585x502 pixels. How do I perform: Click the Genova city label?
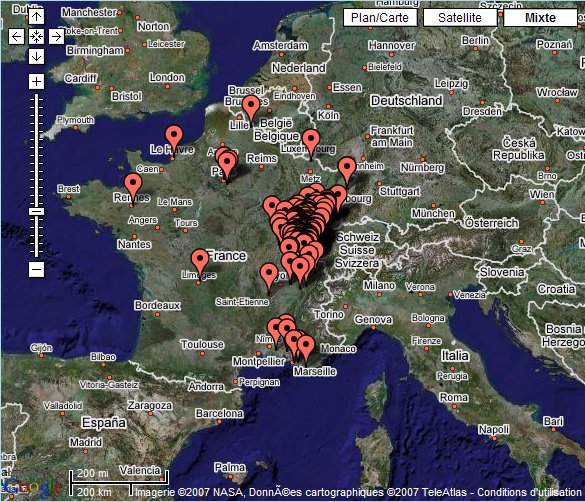point(373,319)
